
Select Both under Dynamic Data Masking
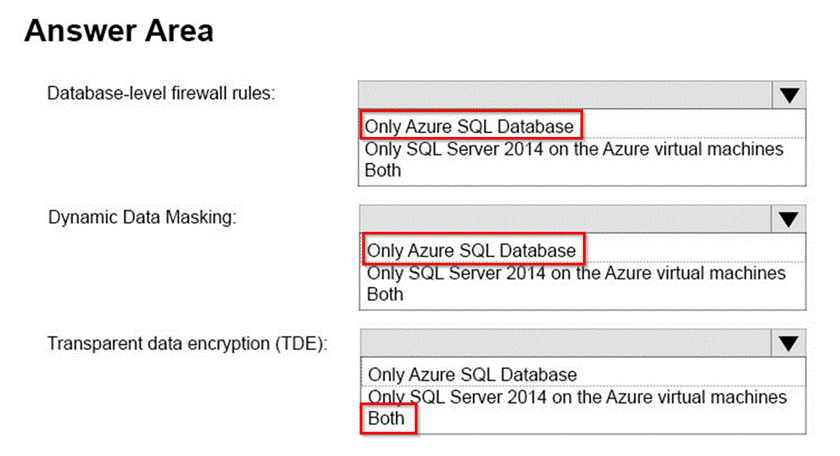pyautogui.click(x=385, y=294)
